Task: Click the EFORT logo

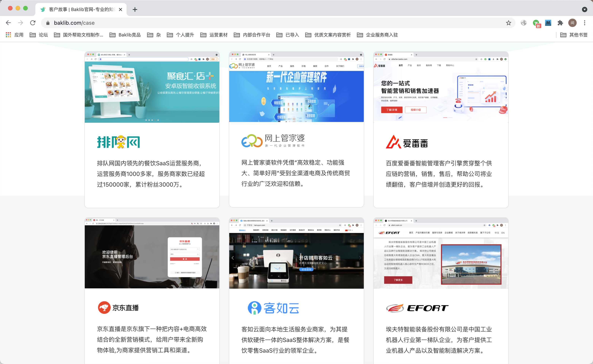Action: click(417, 308)
